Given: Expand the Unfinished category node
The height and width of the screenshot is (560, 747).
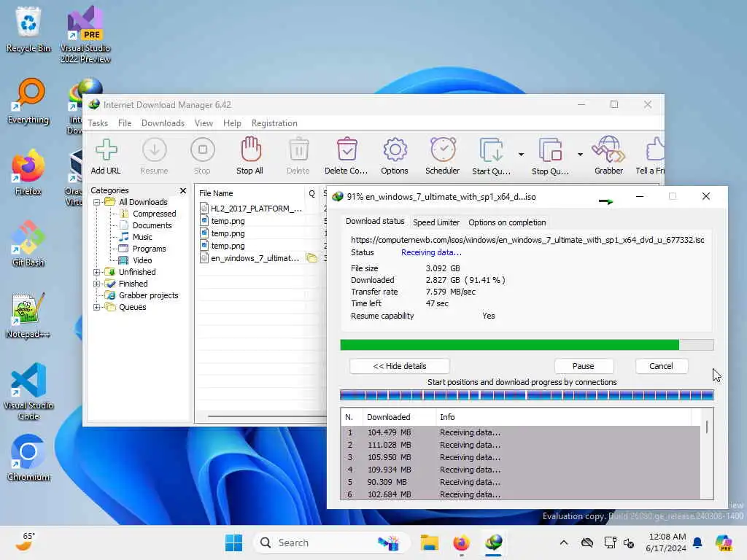Looking at the screenshot, I should pyautogui.click(x=97, y=272).
